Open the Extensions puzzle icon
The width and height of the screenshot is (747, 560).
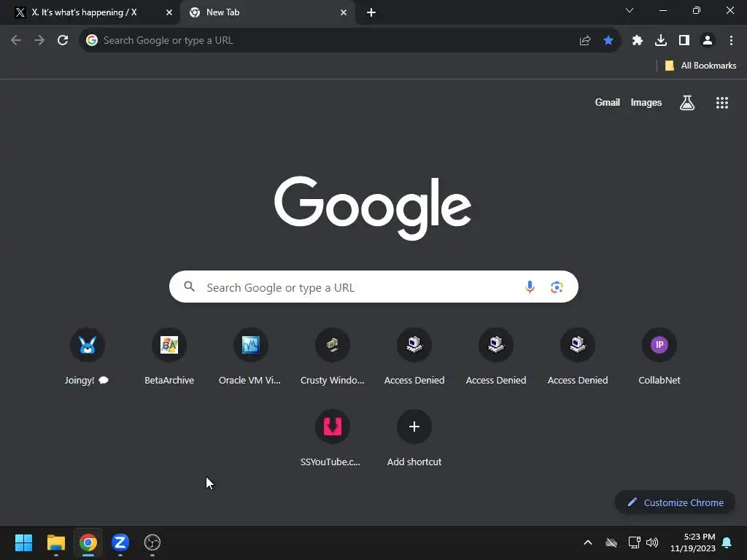638,41
